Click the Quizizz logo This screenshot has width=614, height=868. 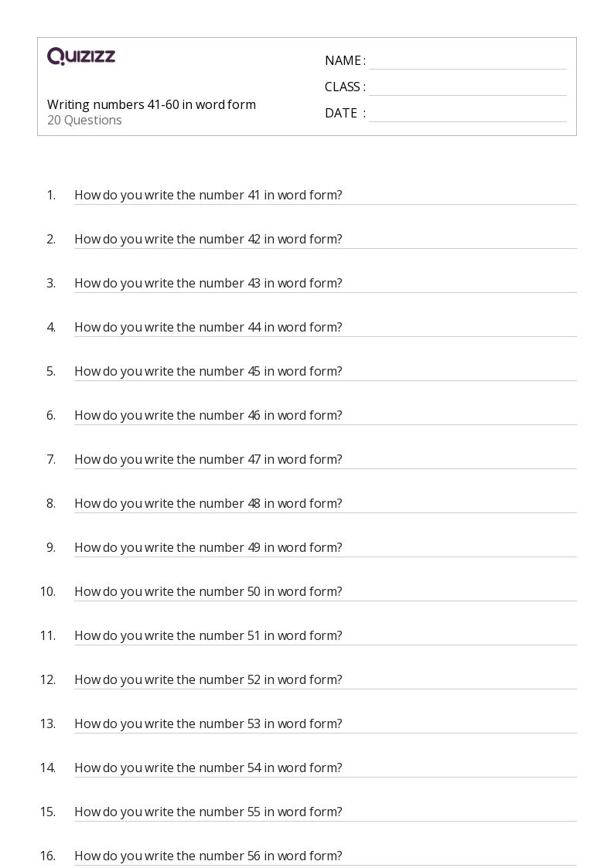click(81, 56)
